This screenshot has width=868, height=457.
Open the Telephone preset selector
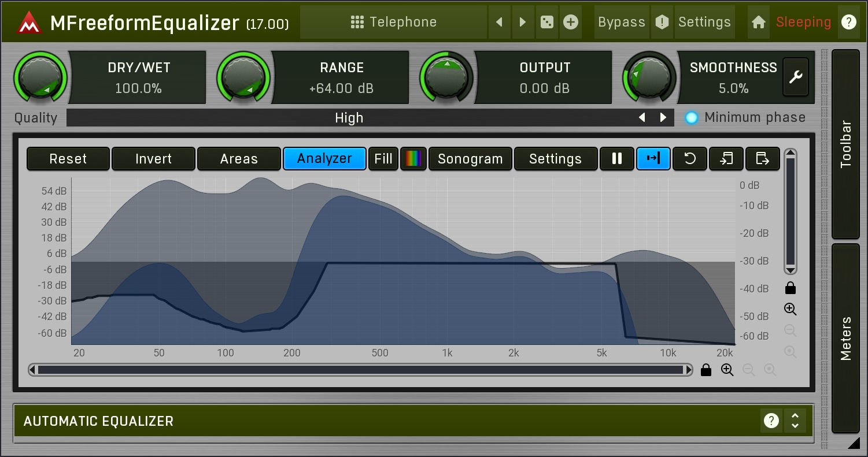point(394,22)
